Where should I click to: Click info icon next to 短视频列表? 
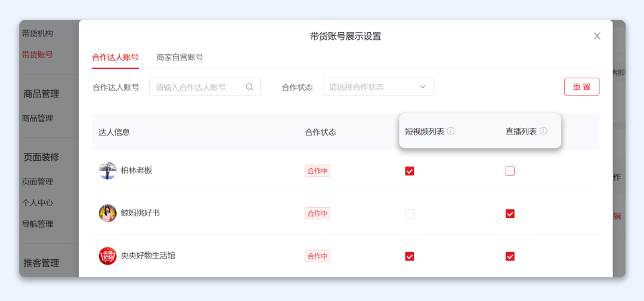[451, 131]
